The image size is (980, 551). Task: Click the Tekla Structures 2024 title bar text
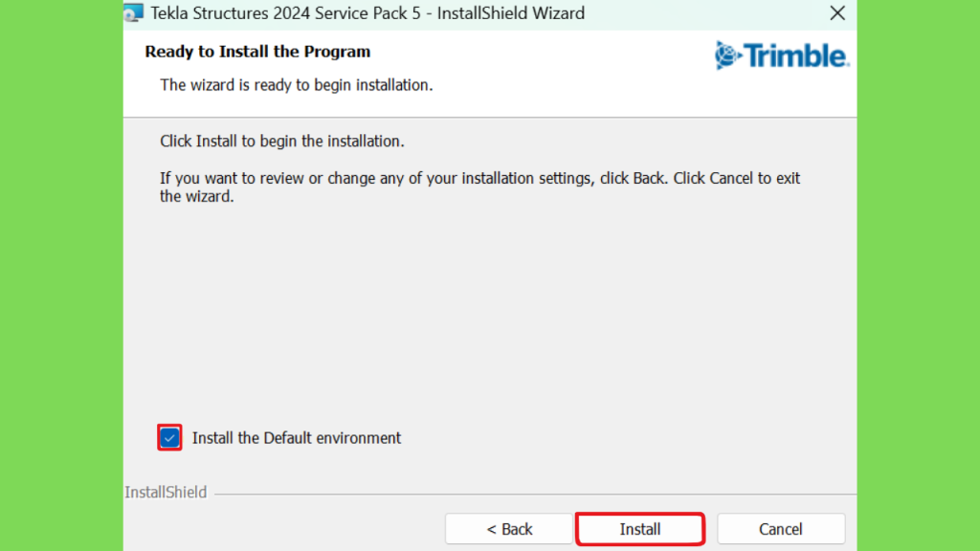(x=367, y=13)
